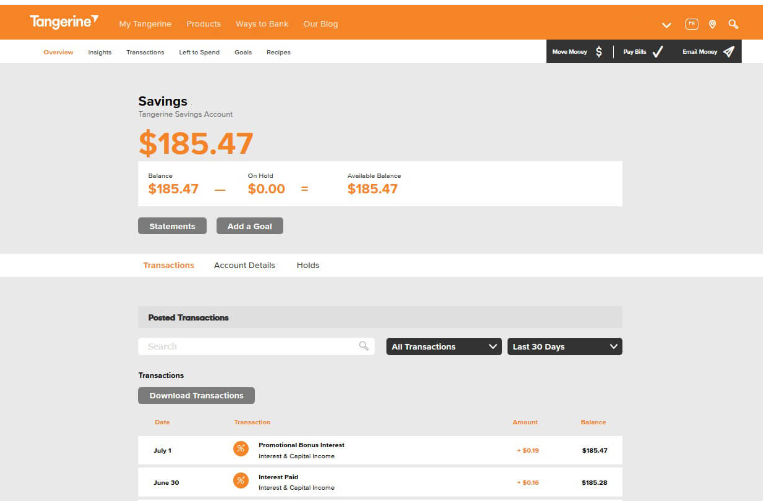763x501 pixels.
Task: Select the orange Transactions account tab
Action: pos(168,265)
